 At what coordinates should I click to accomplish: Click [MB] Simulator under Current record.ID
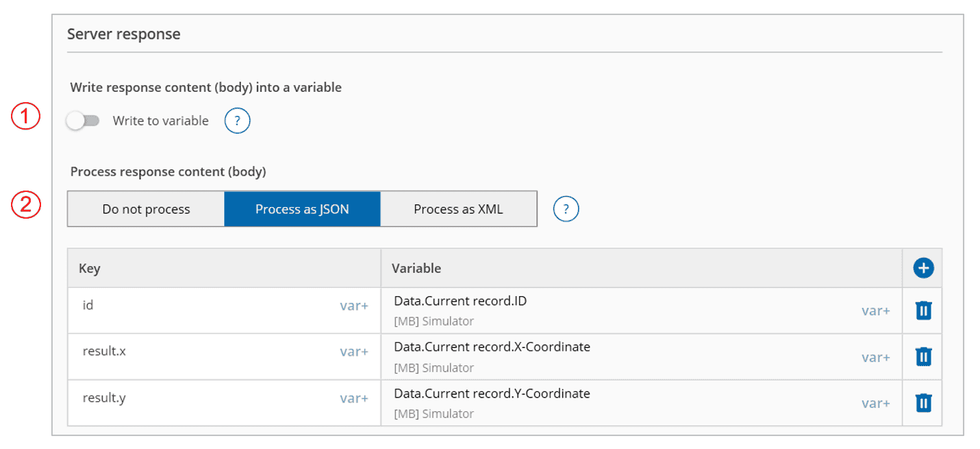tap(434, 321)
